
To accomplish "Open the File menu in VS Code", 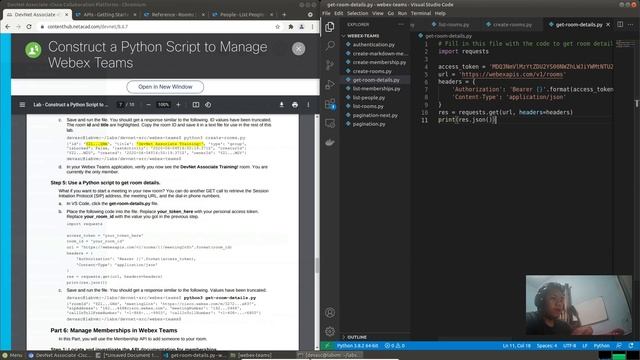I will (326, 13).
